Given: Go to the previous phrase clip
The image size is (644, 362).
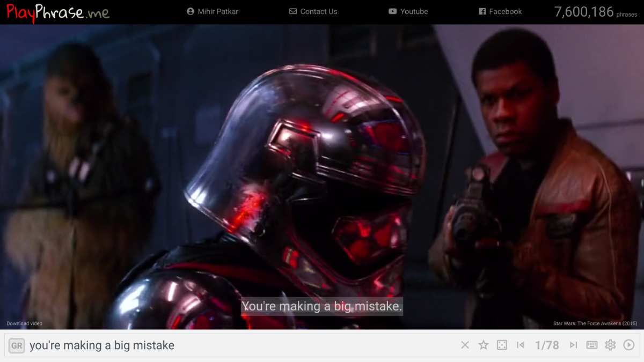Looking at the screenshot, I should [520, 345].
